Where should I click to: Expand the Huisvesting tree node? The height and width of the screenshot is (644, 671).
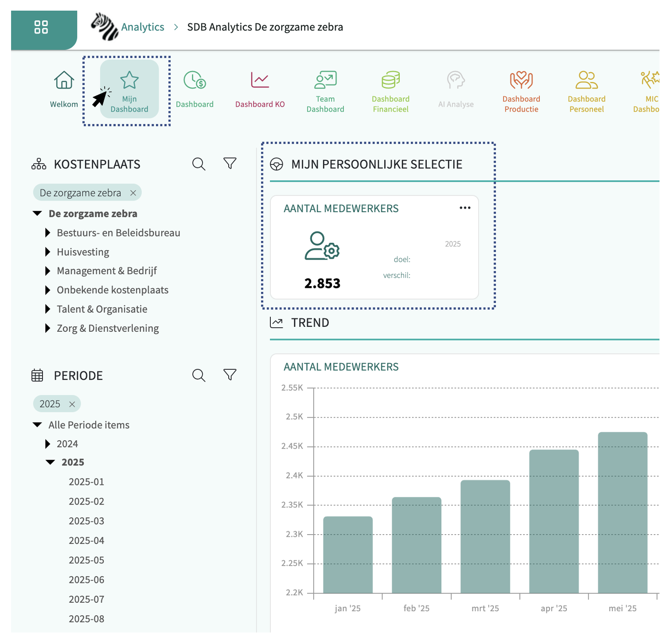(x=48, y=252)
